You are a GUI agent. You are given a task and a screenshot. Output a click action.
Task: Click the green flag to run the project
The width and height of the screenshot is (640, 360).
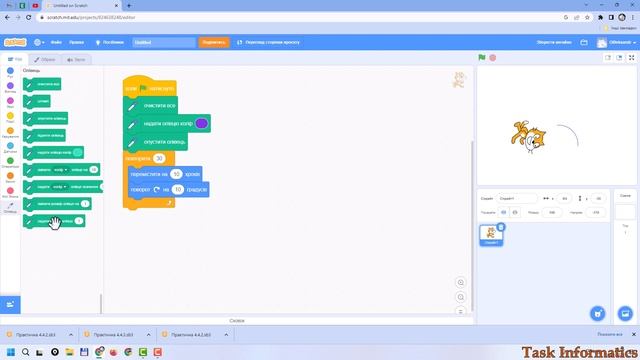tap(482, 58)
